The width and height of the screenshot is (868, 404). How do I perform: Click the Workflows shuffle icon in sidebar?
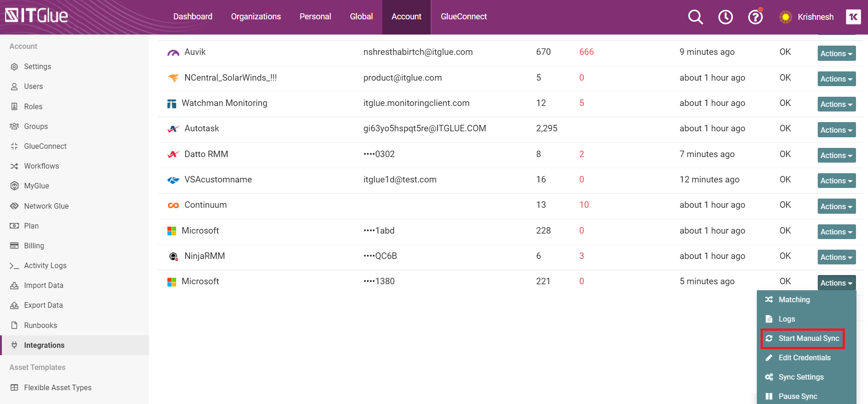(x=14, y=166)
